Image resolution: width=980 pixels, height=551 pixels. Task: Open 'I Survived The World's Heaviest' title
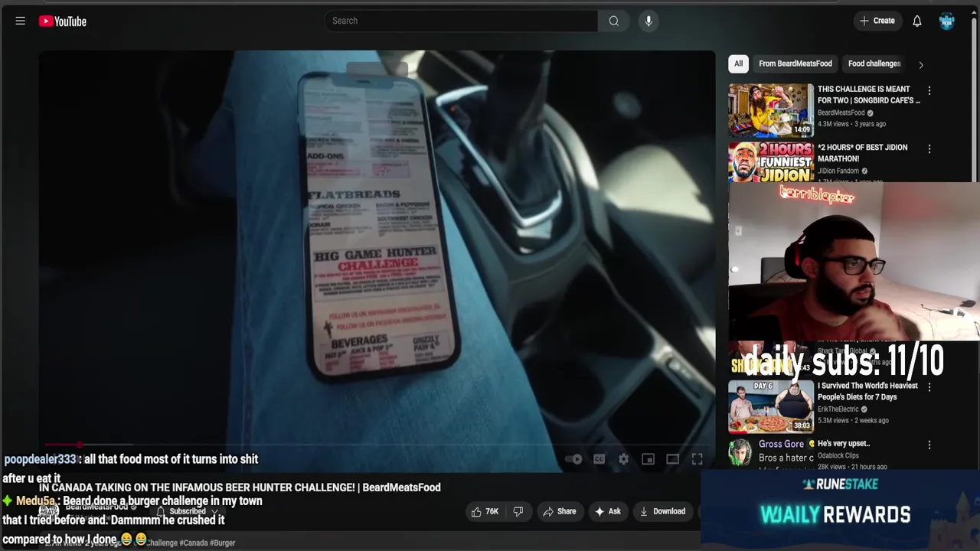click(867, 391)
